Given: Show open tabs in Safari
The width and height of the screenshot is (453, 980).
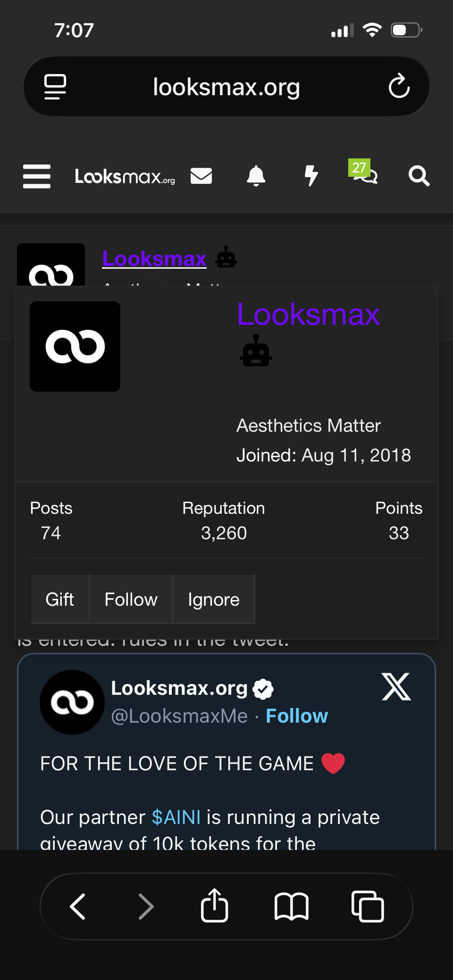Looking at the screenshot, I should click(368, 906).
